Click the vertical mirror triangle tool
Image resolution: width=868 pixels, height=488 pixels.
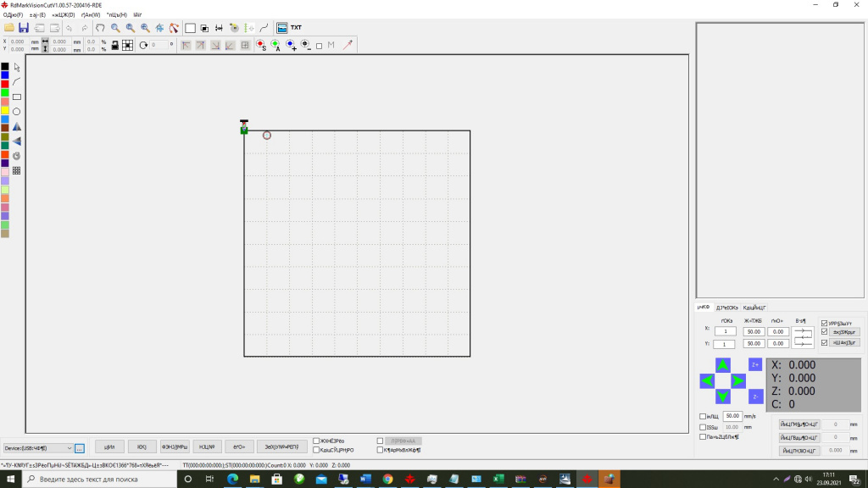tap(17, 127)
